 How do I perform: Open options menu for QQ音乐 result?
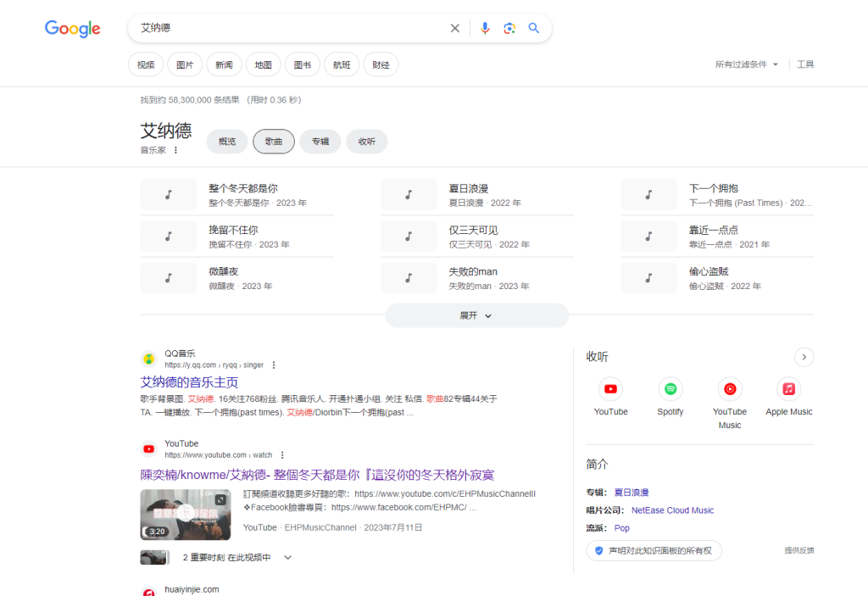coord(274,365)
